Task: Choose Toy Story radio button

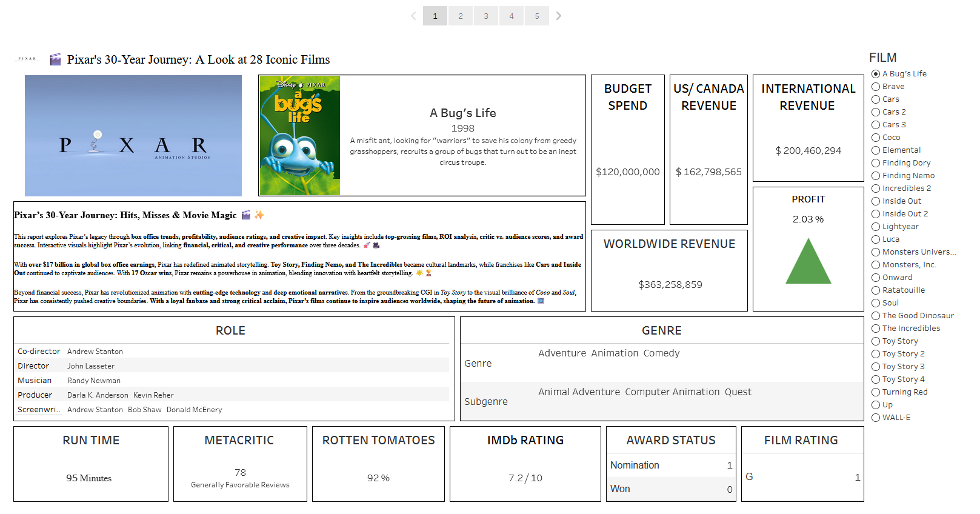Action: [876, 341]
